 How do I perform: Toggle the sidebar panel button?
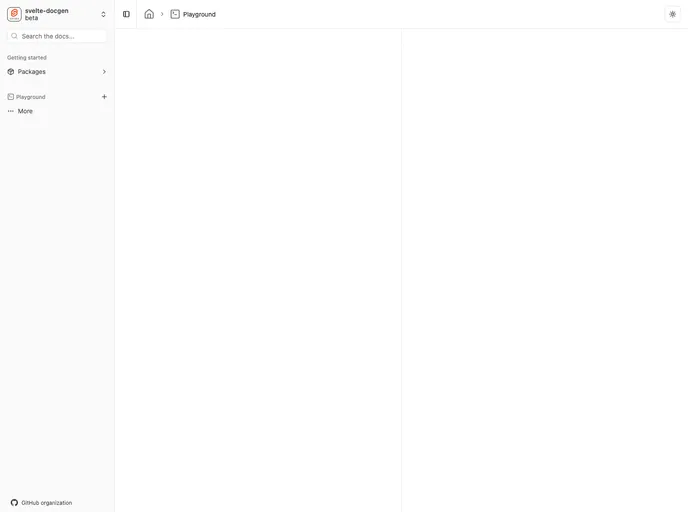click(x=126, y=14)
